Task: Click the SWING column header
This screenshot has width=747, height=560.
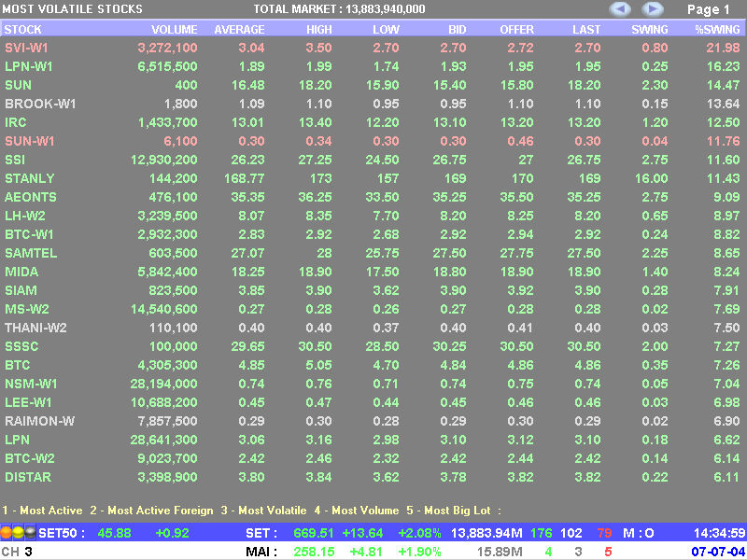Action: coord(650,30)
